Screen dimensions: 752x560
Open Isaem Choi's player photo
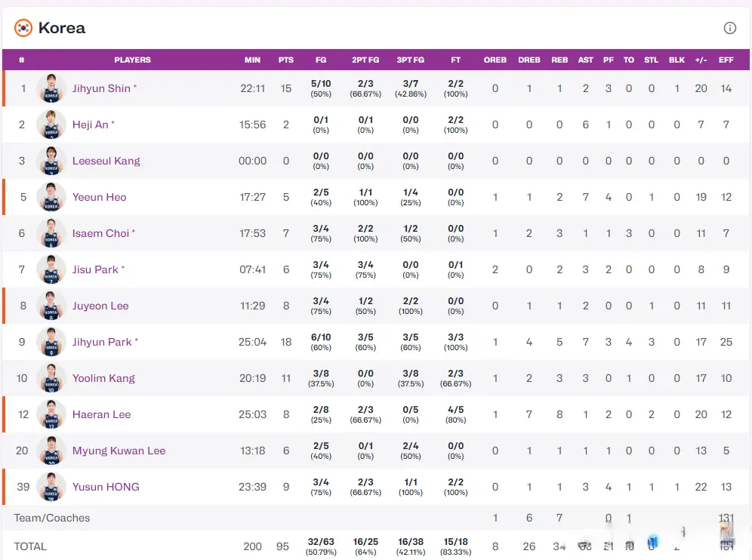point(51,233)
